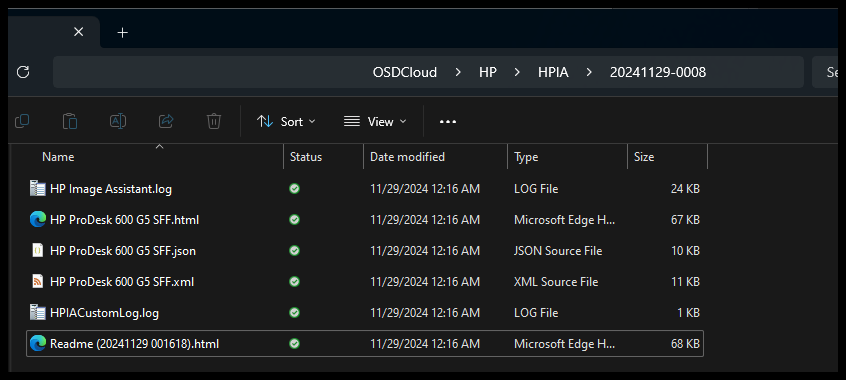846x380 pixels.
Task: Open the See more ellipsis menu
Action: 448,122
